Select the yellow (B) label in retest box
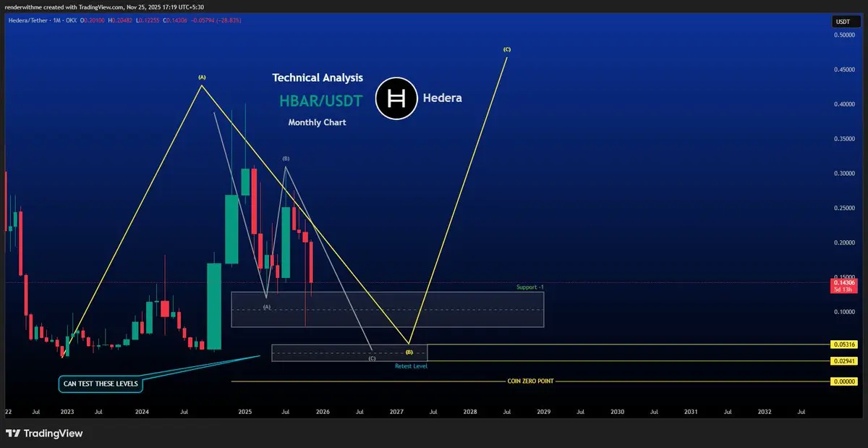868x448 pixels. pyautogui.click(x=409, y=352)
